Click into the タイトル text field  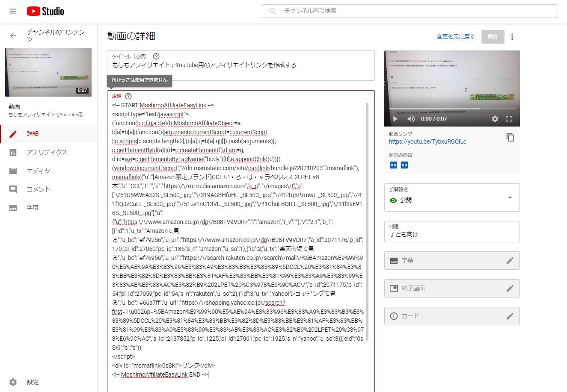[x=241, y=65]
